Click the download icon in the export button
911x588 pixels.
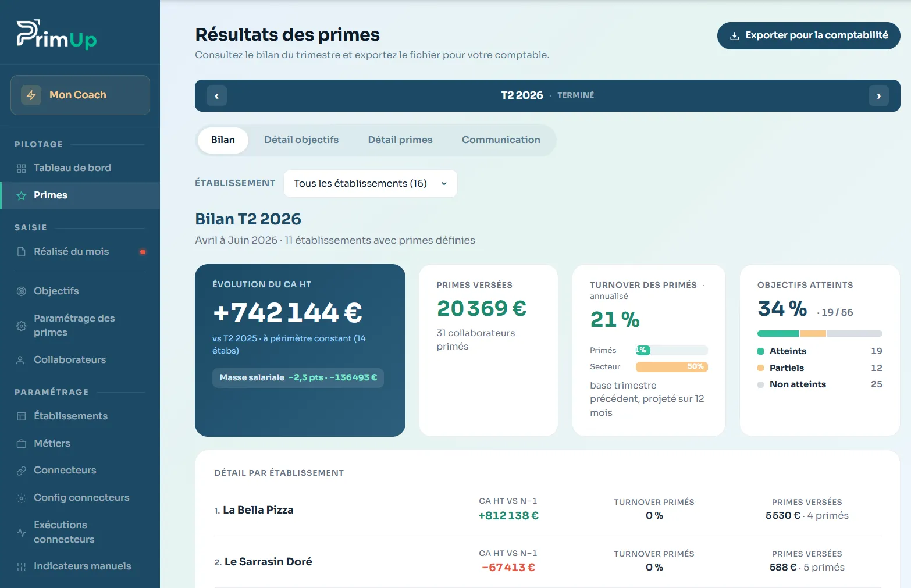pos(735,35)
